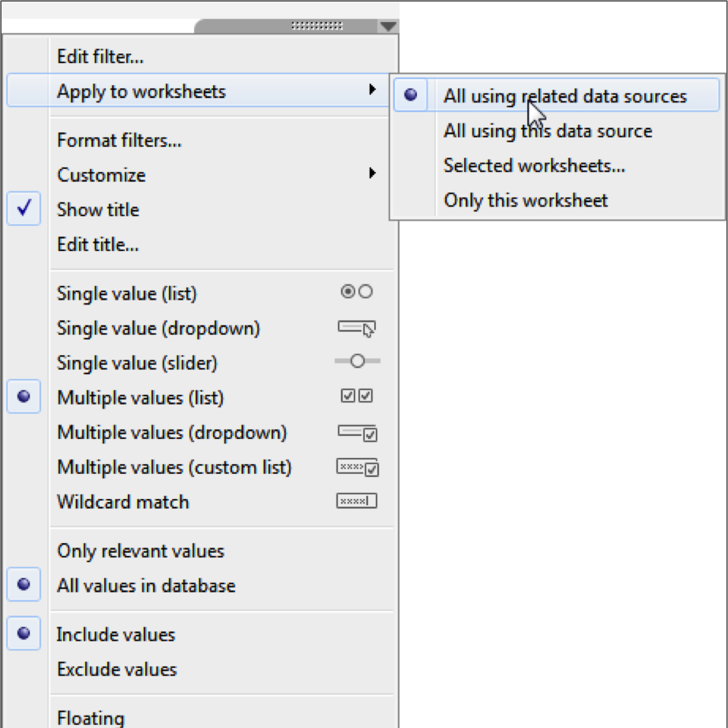Select Exclude values option
Image resolution: width=728 pixels, height=728 pixels.
tap(116, 669)
